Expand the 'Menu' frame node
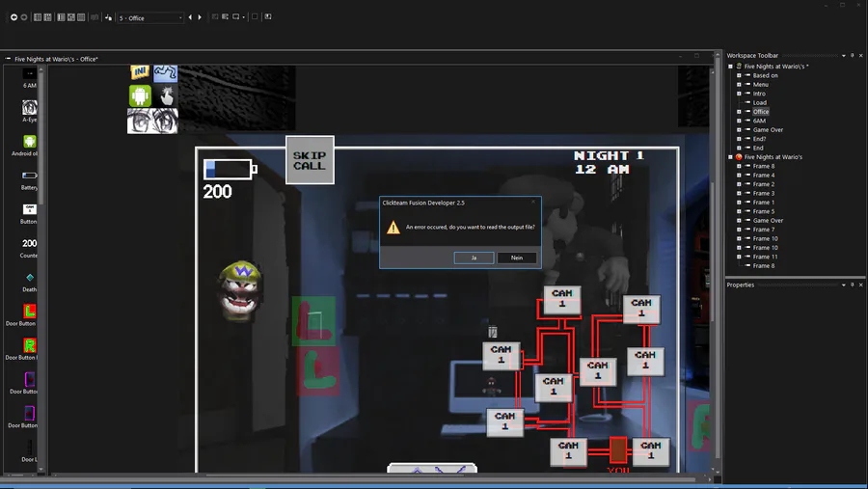 pos(739,84)
